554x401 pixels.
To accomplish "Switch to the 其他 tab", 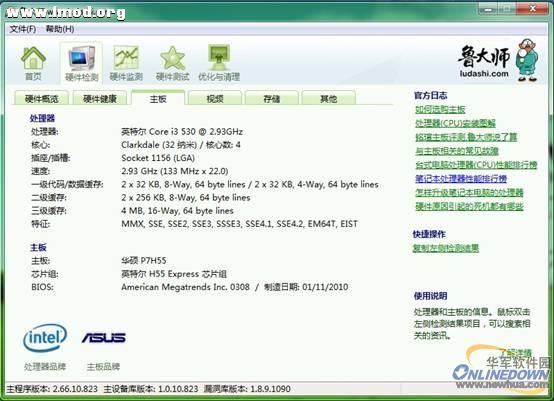I will click(x=329, y=99).
